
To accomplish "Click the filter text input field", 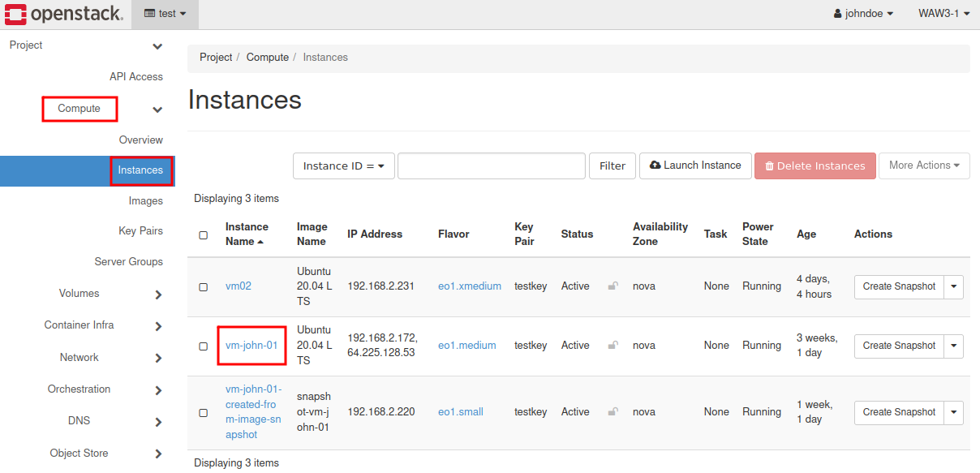I will (x=491, y=166).
